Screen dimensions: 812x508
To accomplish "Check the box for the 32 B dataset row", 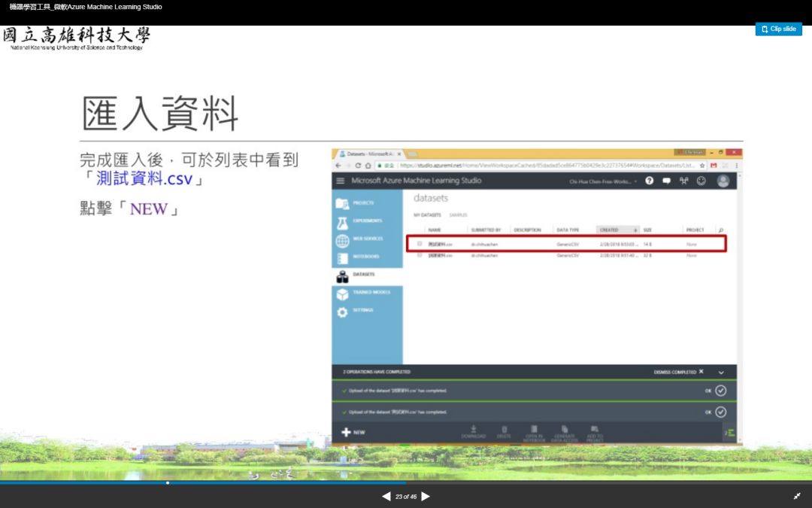I will tap(420, 255).
